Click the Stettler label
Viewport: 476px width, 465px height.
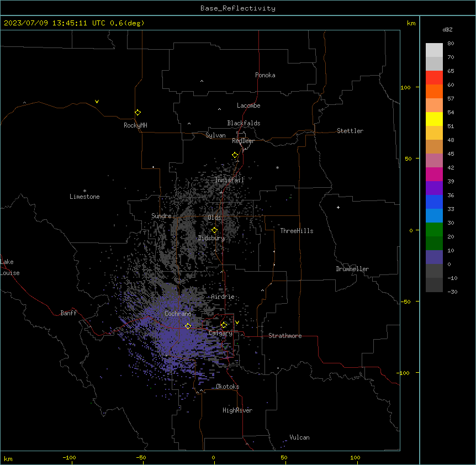point(350,131)
